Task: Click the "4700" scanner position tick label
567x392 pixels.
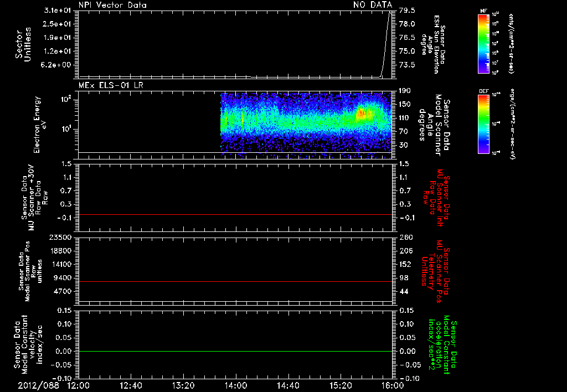Action: click(x=63, y=291)
